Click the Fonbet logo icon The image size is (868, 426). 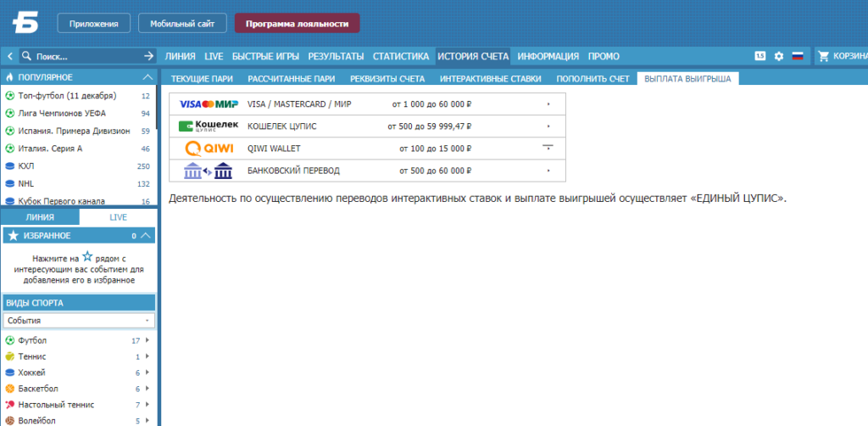click(x=25, y=25)
